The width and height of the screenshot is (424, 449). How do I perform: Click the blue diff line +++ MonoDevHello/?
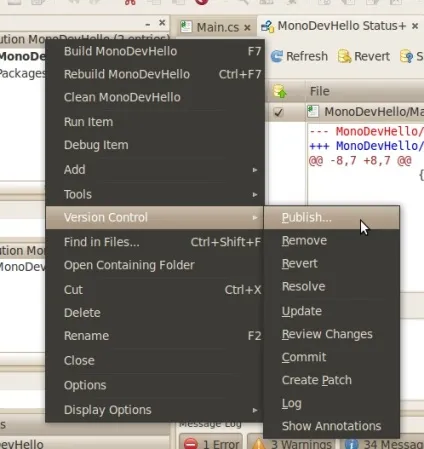(x=366, y=146)
